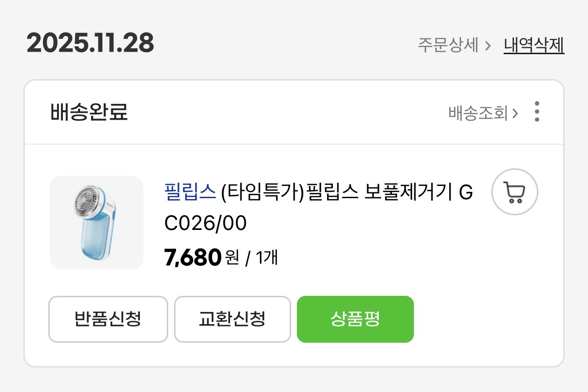Add the Philips lint remover to cart

click(514, 192)
